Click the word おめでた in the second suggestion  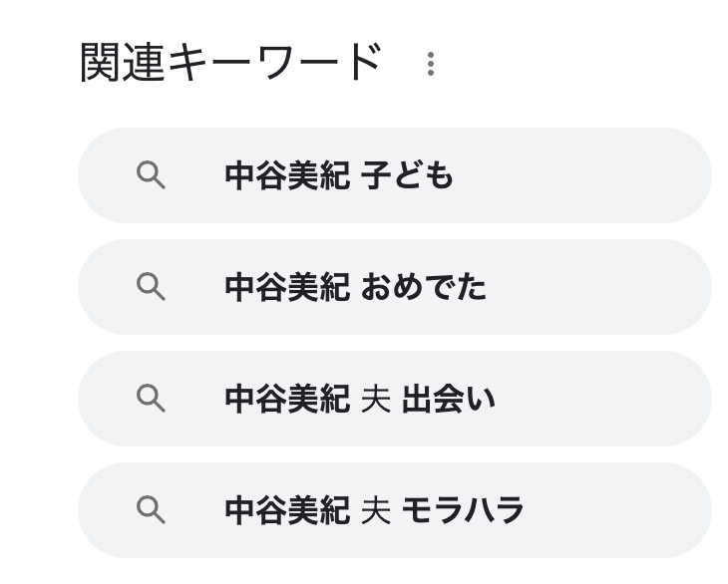point(424,287)
